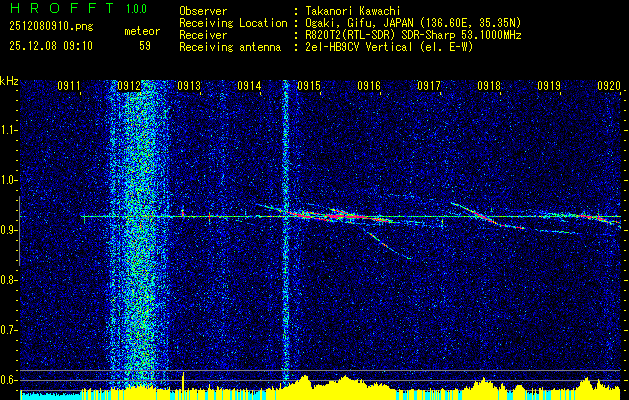The image size is (629, 400).
Task: Click the 0920 time marker
Action: tap(609, 85)
